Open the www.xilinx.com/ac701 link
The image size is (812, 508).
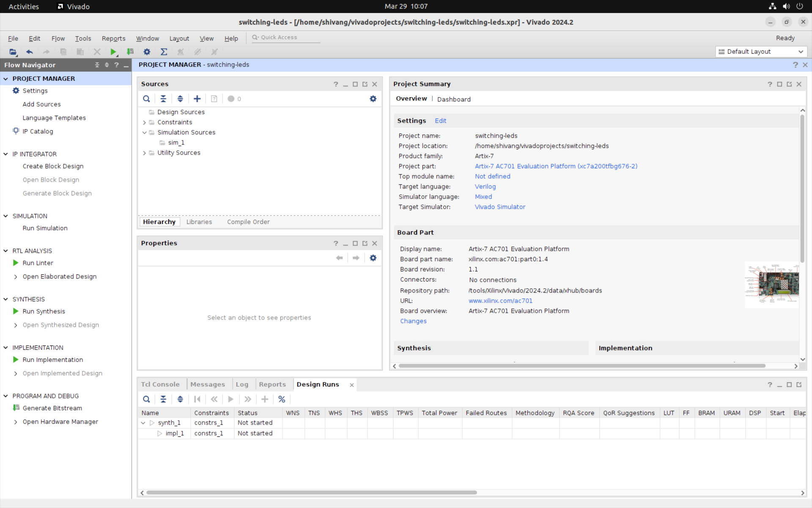pyautogui.click(x=500, y=301)
